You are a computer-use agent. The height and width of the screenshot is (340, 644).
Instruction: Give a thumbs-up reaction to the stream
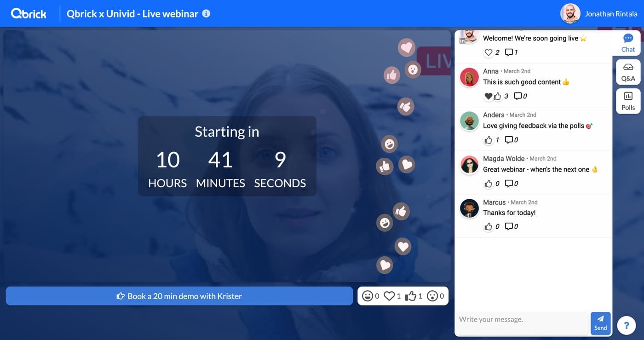(410, 295)
